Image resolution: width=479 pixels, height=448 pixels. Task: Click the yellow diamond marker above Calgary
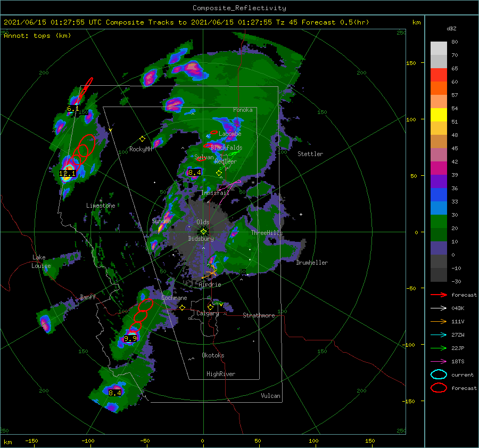[x=210, y=307]
